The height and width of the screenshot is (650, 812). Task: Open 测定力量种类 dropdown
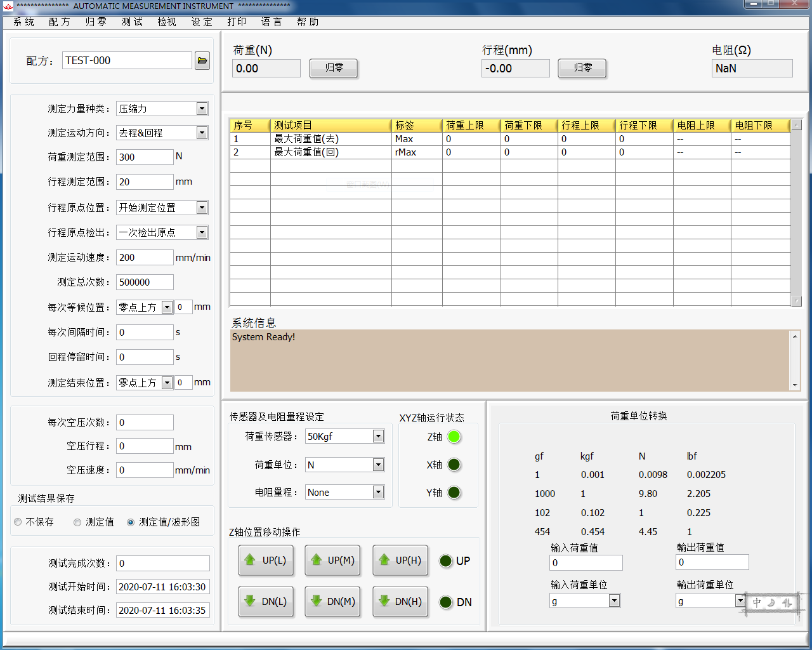pyautogui.click(x=202, y=109)
